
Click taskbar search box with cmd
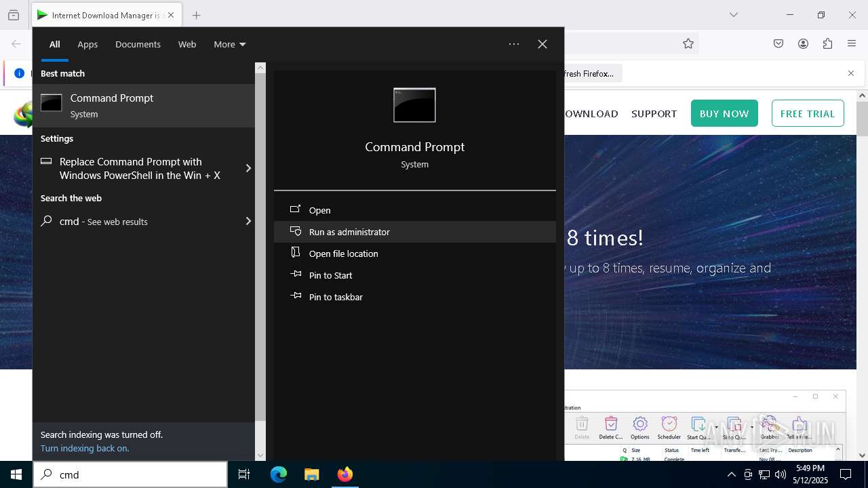(x=130, y=474)
